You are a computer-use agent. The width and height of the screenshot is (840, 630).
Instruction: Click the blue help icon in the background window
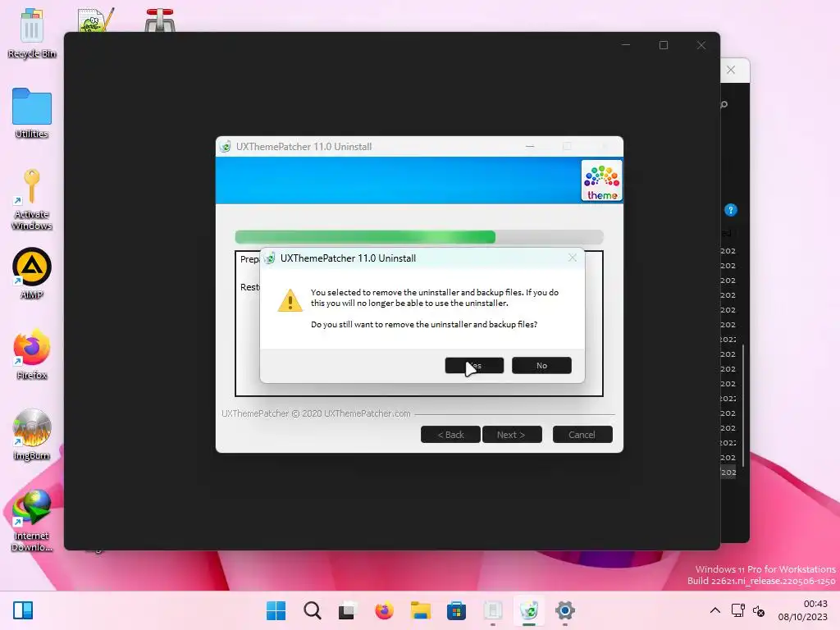(731, 210)
